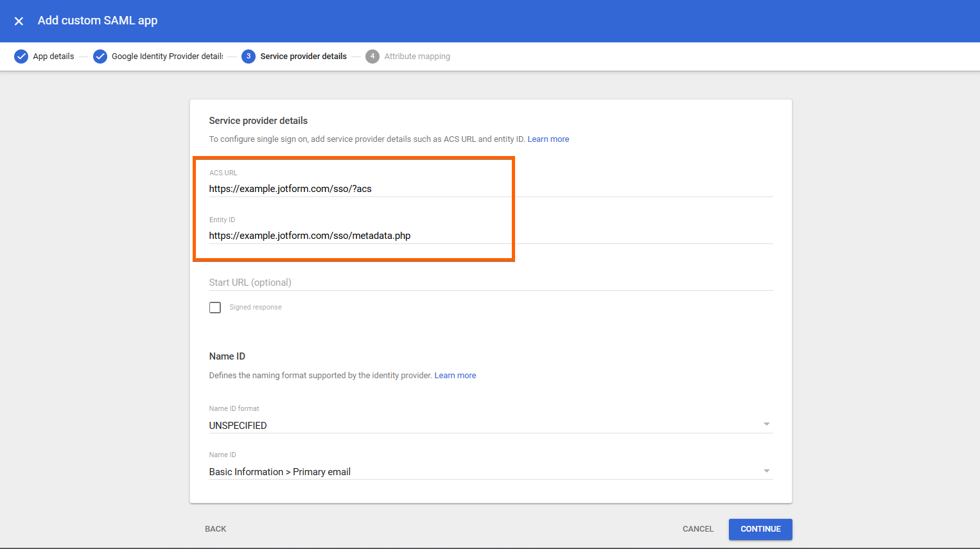
Task: Go to App details step
Action: (x=53, y=57)
